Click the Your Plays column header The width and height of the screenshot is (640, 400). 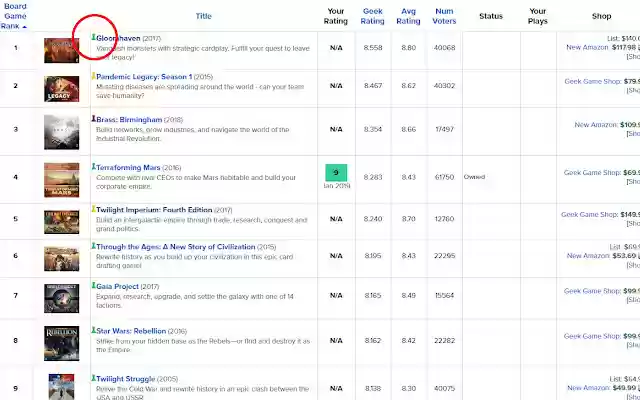point(537,16)
